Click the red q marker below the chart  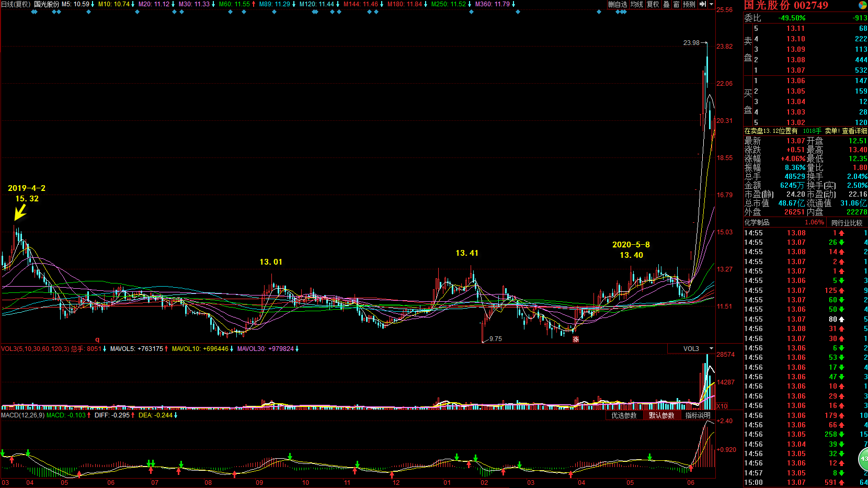pos(97,339)
